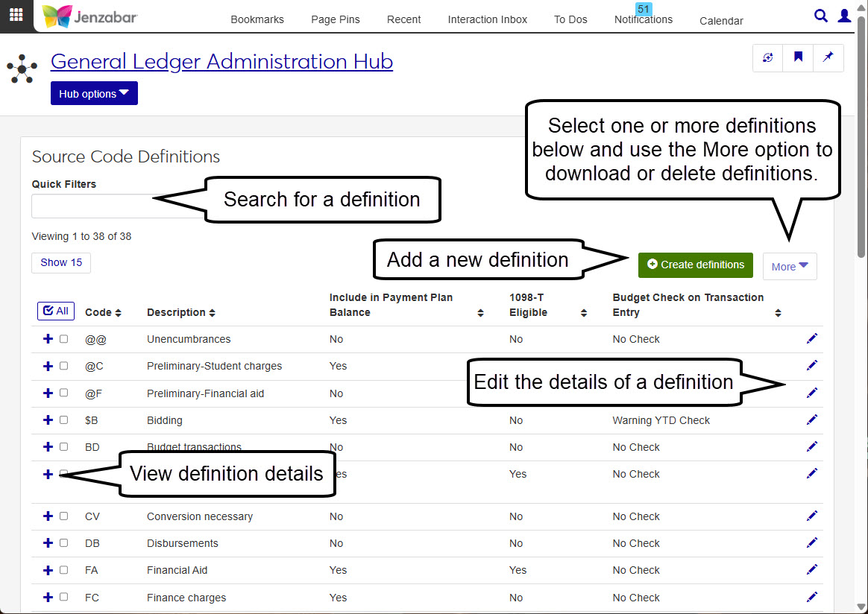Open the app grid menu icon

point(16,15)
